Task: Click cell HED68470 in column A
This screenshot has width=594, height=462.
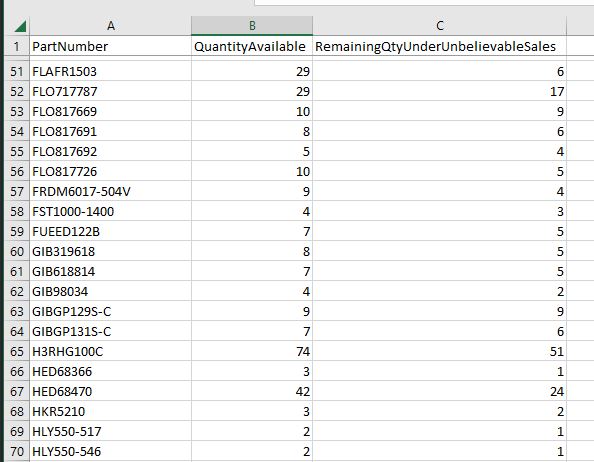Action: coord(111,391)
